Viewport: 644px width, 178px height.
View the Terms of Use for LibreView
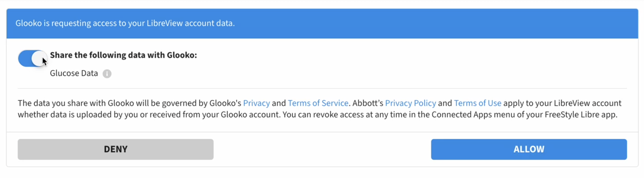478,103
